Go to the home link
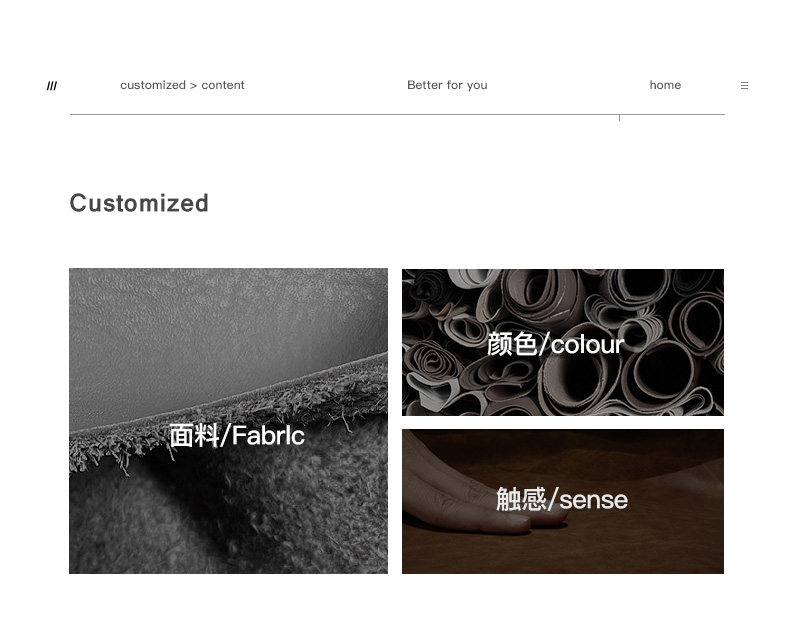 [665, 85]
